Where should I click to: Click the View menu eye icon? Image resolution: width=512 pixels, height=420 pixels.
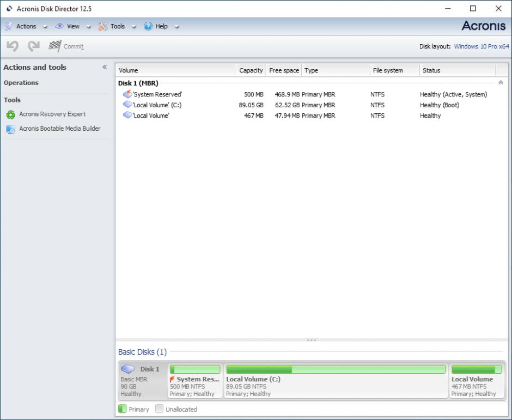pos(59,26)
